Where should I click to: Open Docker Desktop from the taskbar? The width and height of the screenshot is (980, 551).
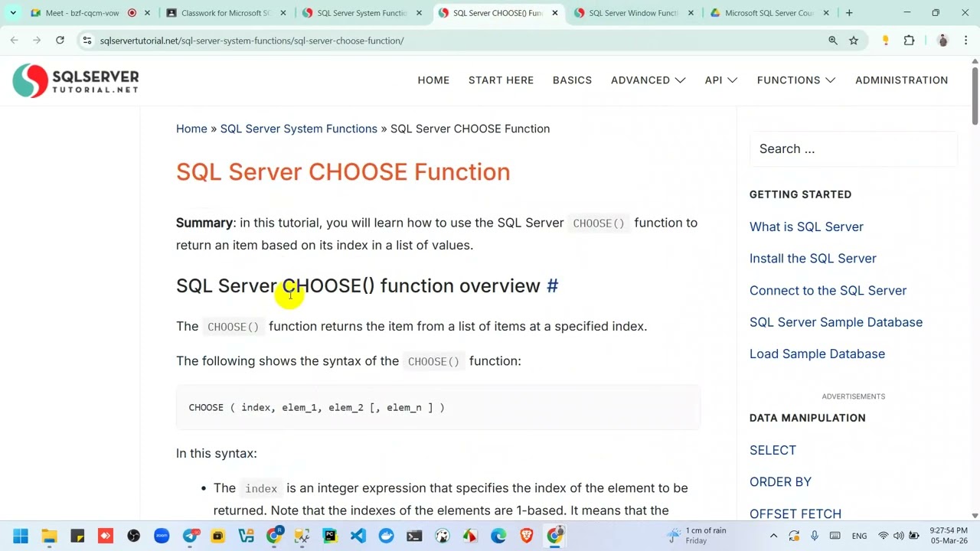click(386, 536)
